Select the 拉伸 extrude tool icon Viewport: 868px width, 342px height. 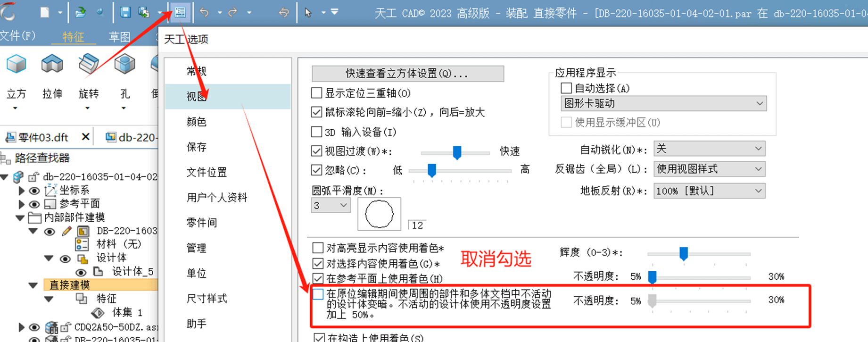pos(52,65)
